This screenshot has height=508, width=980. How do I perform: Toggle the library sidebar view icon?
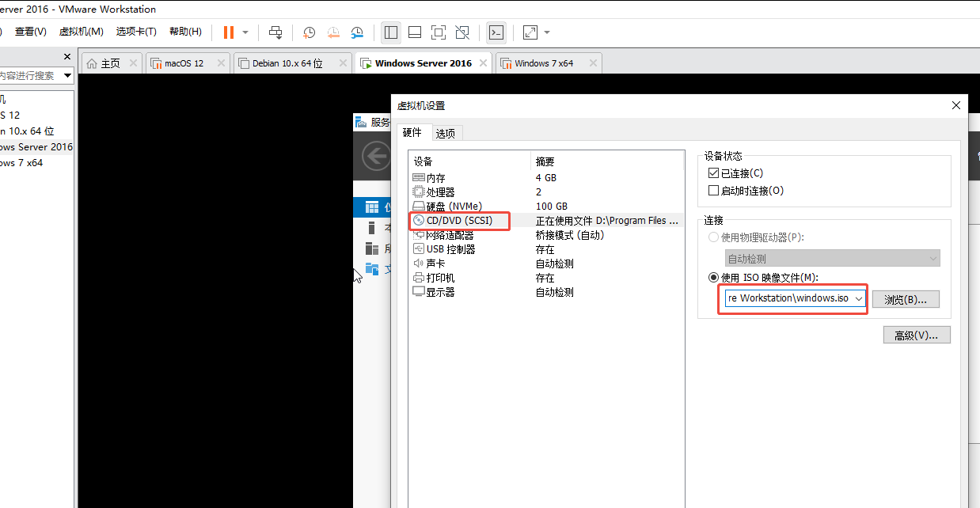tap(390, 32)
